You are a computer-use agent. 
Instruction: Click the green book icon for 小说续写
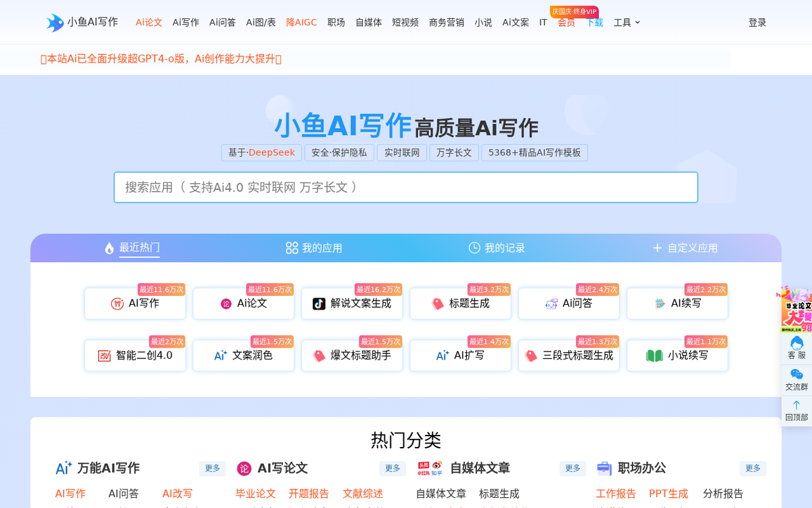pyautogui.click(x=654, y=356)
